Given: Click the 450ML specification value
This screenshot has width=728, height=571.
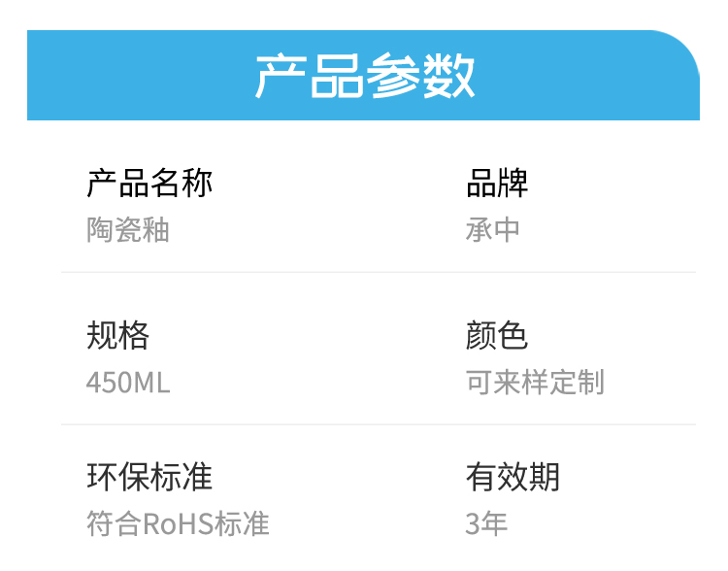Looking at the screenshot, I should tap(128, 383).
